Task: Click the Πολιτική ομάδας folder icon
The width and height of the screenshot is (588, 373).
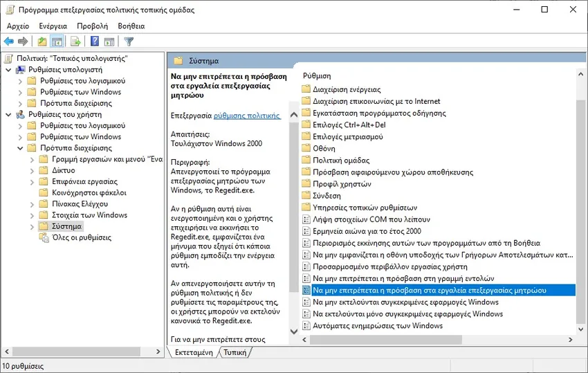Action: [306, 161]
